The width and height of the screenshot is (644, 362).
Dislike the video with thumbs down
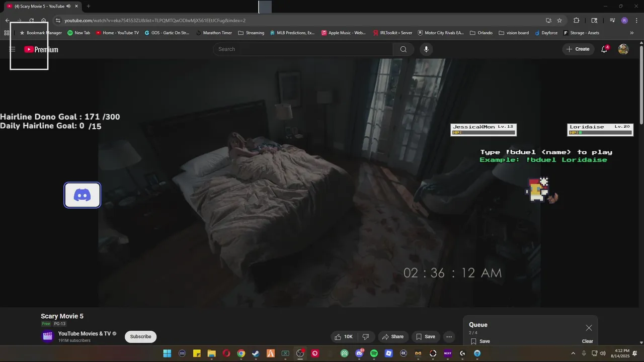(x=366, y=337)
